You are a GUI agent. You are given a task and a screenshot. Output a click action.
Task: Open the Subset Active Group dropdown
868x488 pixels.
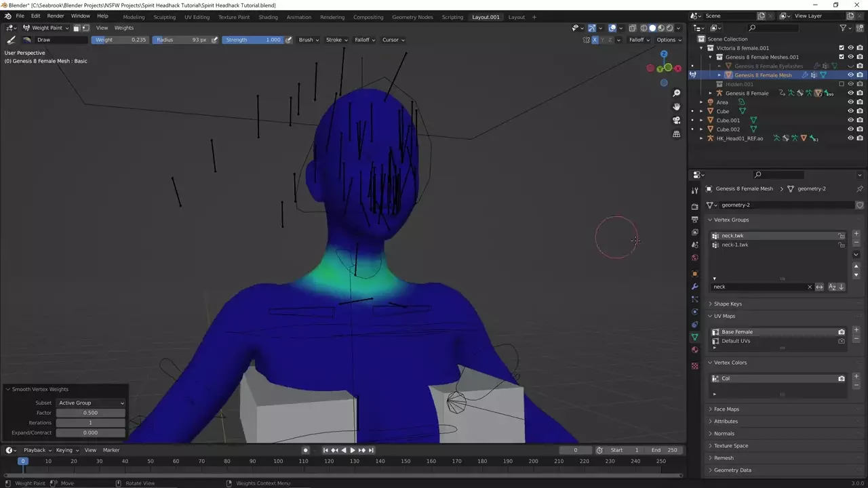pos(91,403)
